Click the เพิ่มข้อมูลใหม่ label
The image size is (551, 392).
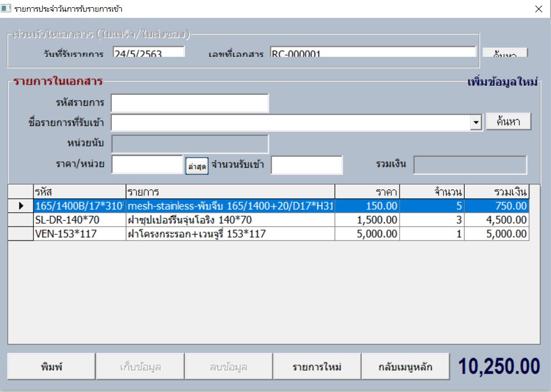click(502, 82)
